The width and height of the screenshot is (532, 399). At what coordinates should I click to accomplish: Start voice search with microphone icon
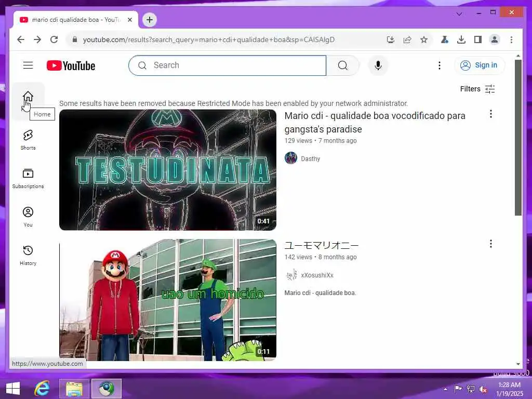[x=378, y=65]
